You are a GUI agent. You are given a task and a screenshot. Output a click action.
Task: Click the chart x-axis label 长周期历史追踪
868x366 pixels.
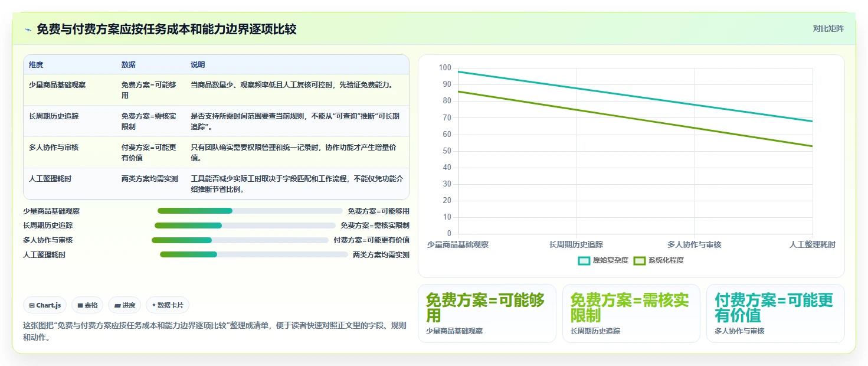pos(576,244)
